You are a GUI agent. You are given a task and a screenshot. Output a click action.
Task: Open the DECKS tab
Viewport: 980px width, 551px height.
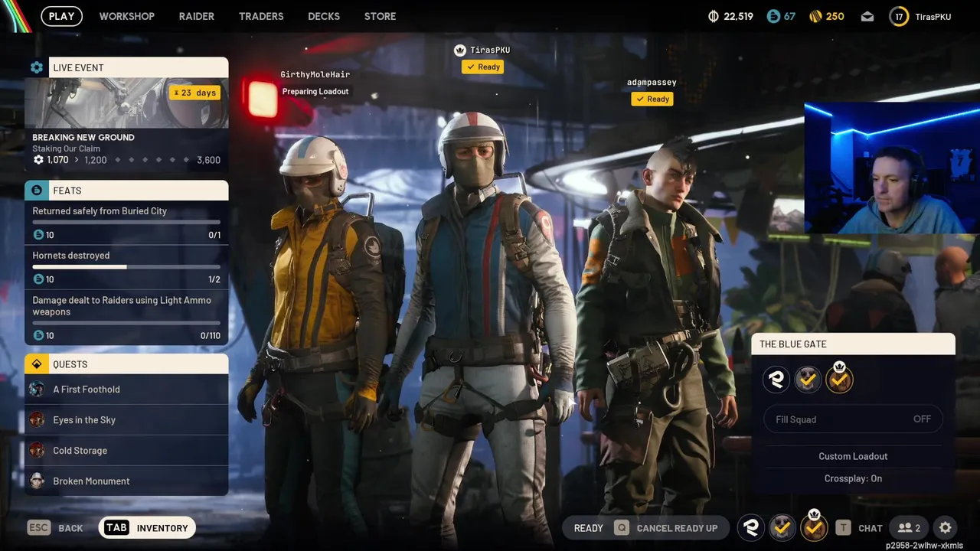pos(324,16)
